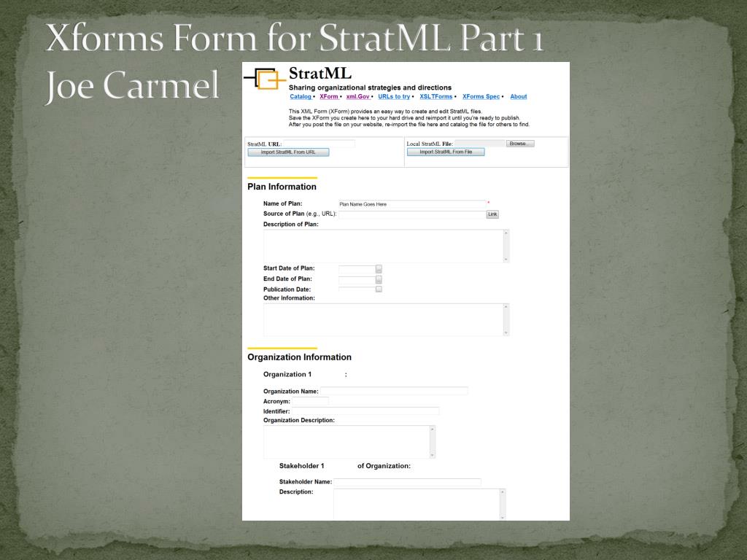Click the 'Joe Carmel' slide subtitle
The width and height of the screenshot is (747, 560).
132,86
